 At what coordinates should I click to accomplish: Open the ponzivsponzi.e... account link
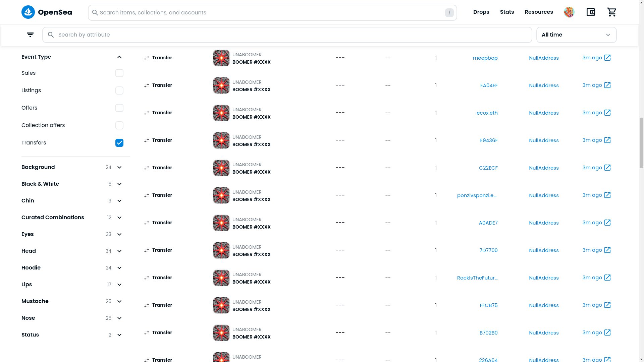477,195
